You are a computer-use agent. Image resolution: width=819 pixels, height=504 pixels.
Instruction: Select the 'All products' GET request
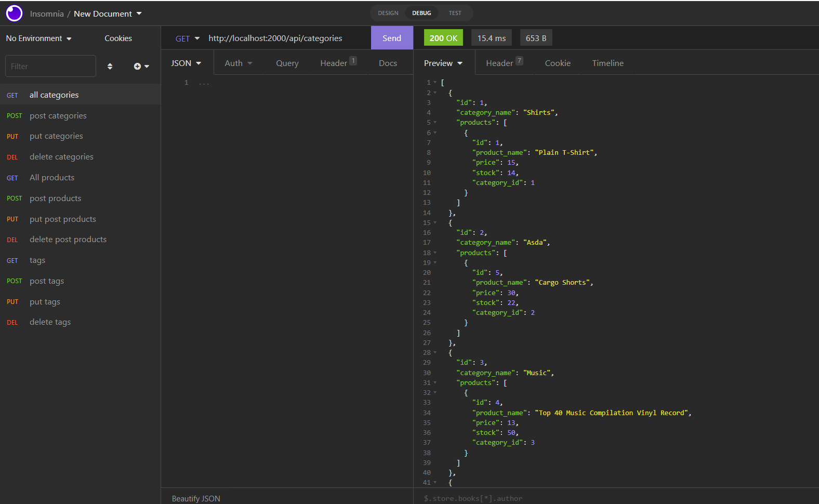80,178
